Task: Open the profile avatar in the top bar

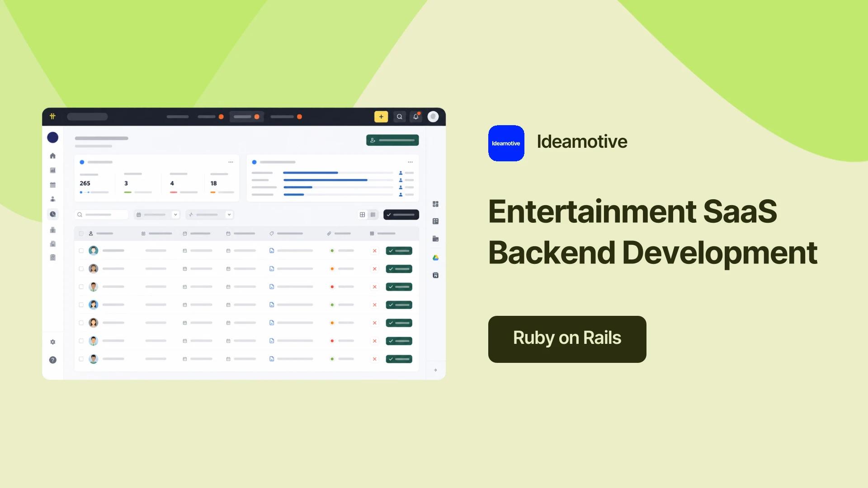Action: point(433,117)
